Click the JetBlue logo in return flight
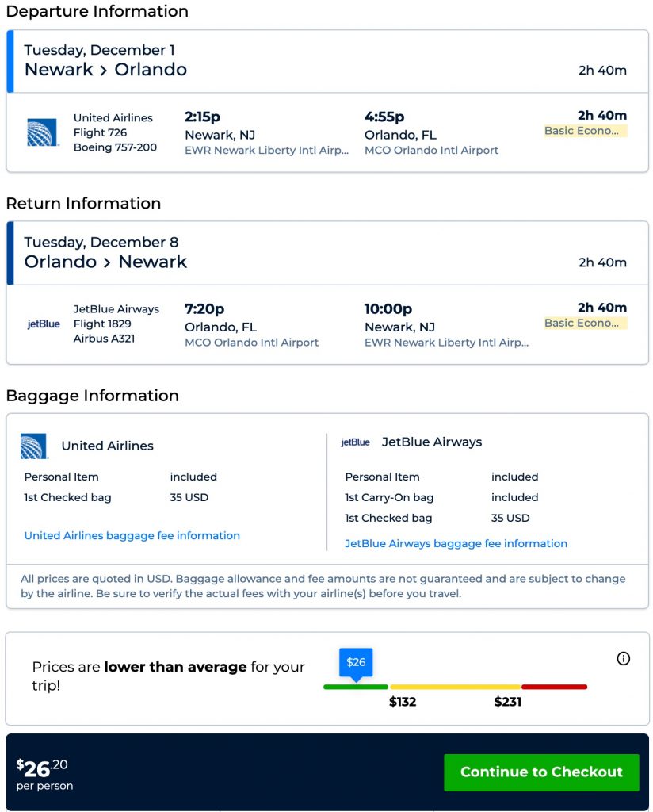This screenshot has width=653, height=812. click(x=44, y=324)
